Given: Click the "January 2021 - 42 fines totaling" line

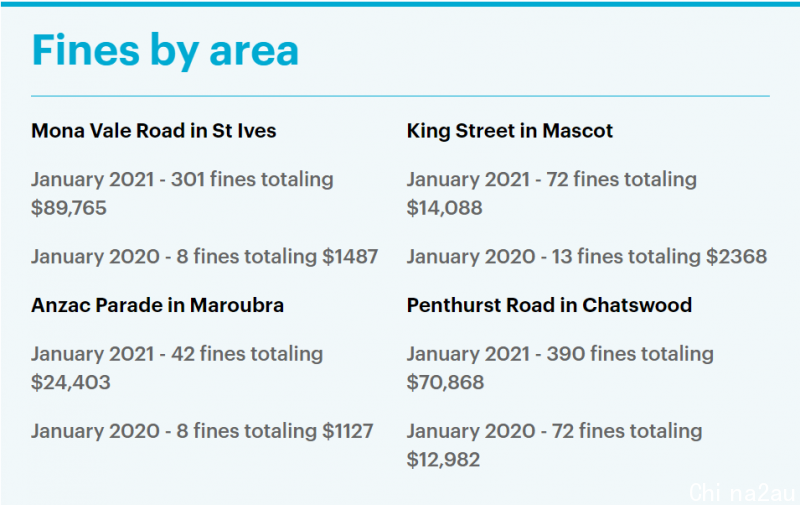Looking at the screenshot, I should click(x=177, y=355).
